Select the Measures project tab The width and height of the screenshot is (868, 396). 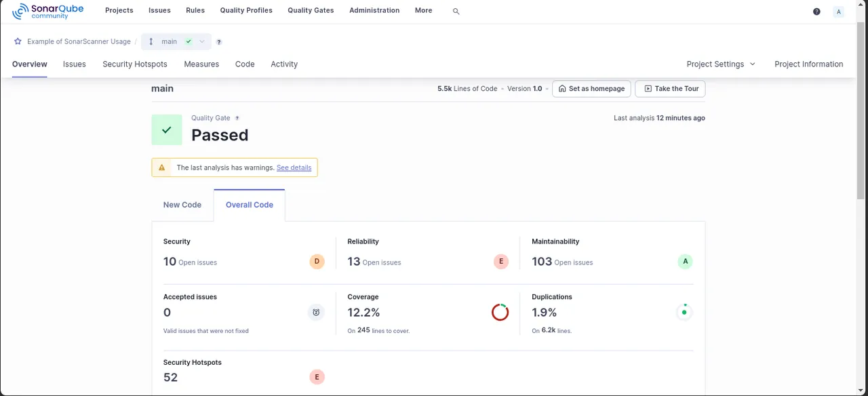click(201, 64)
